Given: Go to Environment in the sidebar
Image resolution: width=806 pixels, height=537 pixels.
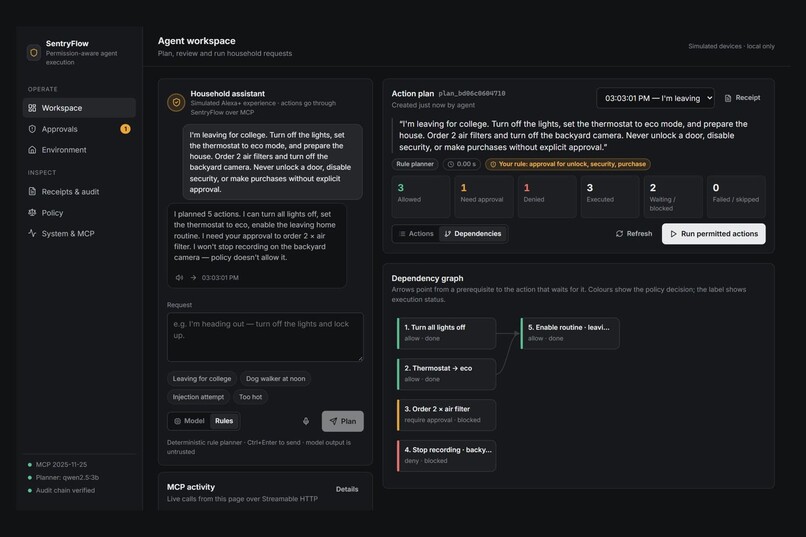Looking at the screenshot, I should coord(79,150).
